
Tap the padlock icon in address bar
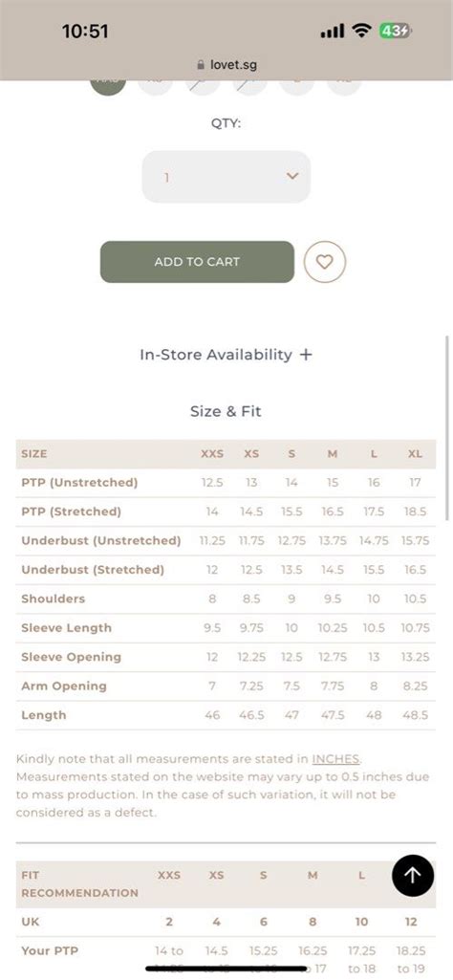[201, 64]
